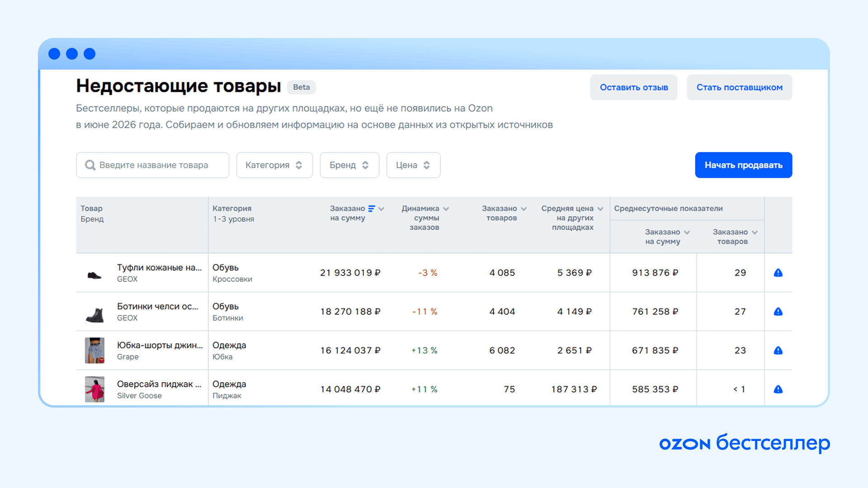The width and height of the screenshot is (868, 488).
Task: Click the ordered count 4 404
Action: tap(502, 311)
